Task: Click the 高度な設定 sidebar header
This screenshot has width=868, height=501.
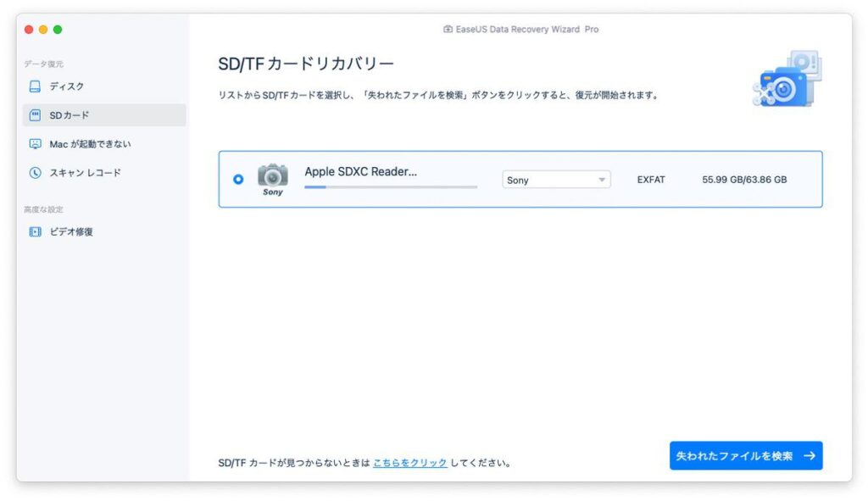Action: pyautogui.click(x=43, y=210)
